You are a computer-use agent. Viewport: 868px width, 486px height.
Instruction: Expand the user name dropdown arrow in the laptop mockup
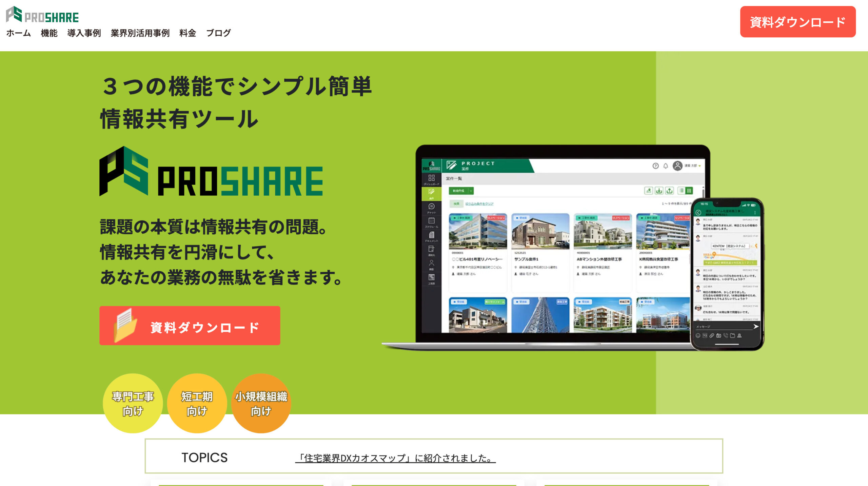click(x=699, y=166)
